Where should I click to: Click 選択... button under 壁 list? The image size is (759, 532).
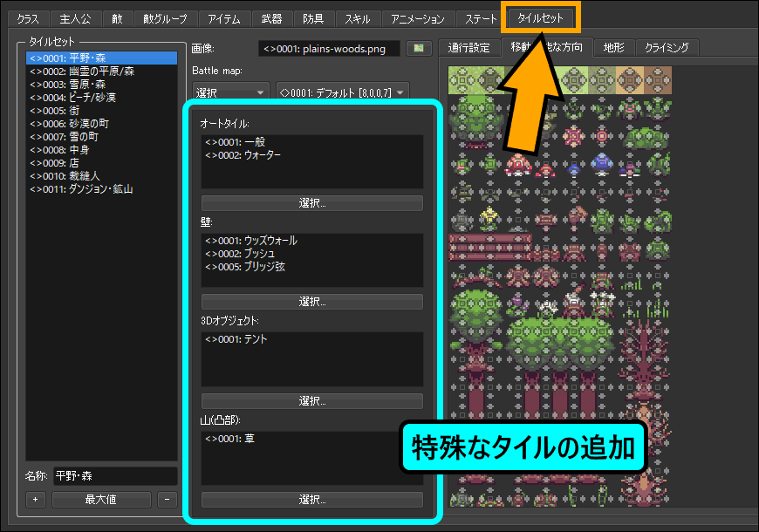click(x=311, y=302)
